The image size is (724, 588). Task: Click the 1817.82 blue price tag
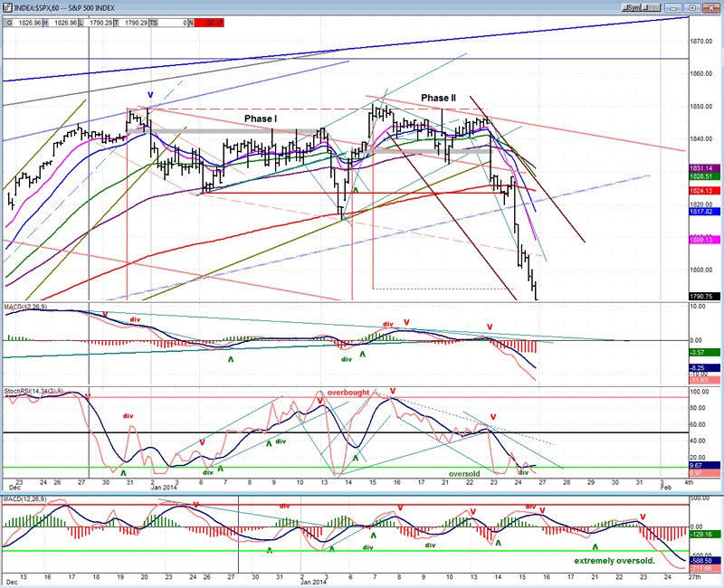pos(704,213)
